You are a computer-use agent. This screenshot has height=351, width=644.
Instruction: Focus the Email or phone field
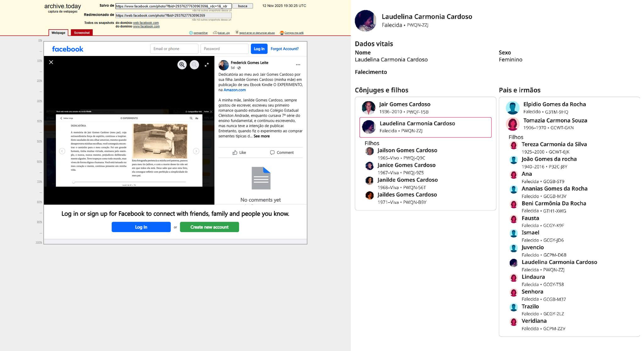[174, 49]
